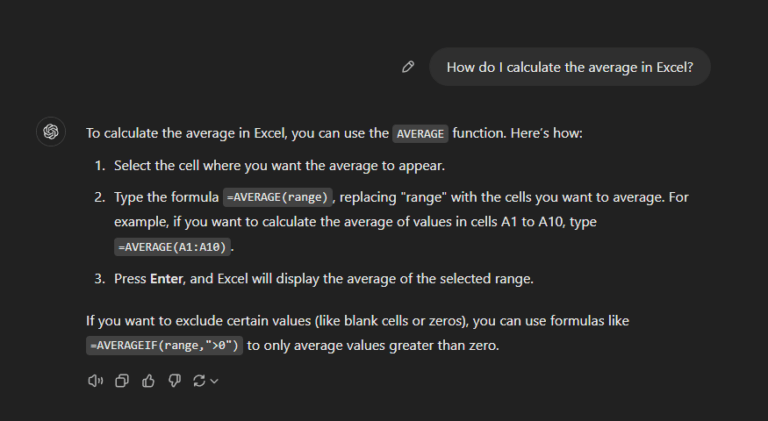Click the bold word Enter in step 3
The height and width of the screenshot is (421, 768).
(165, 279)
